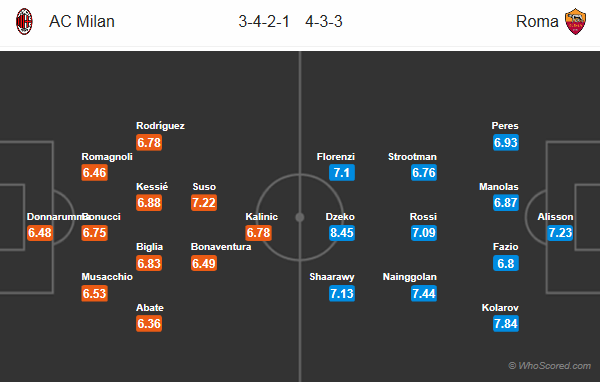
Task: Click the AC Milan club crest
Action: (x=24, y=22)
